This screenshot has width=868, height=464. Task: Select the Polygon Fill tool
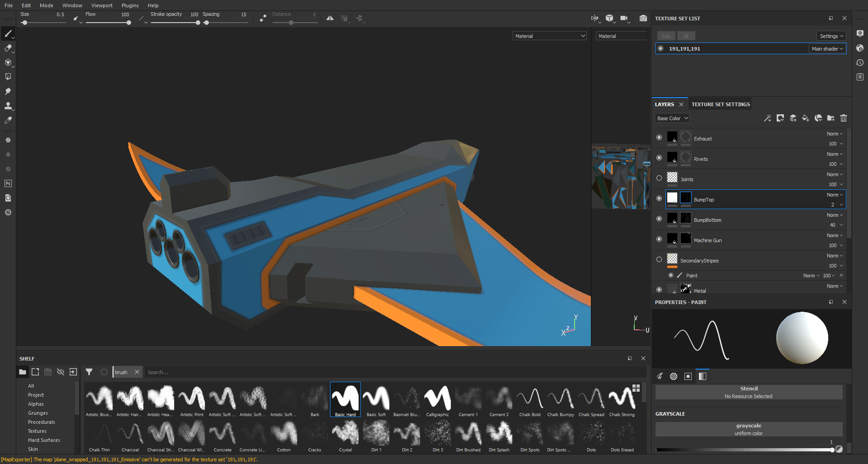pyautogui.click(x=8, y=77)
